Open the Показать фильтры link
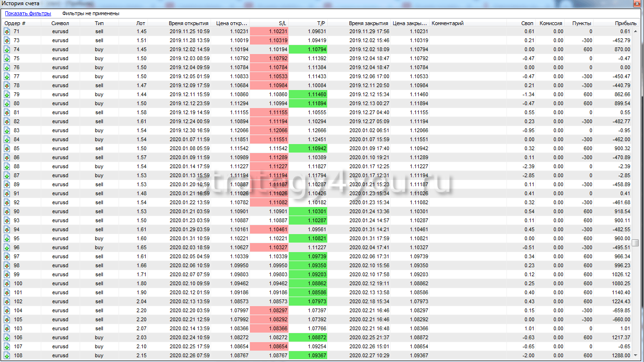The image size is (644, 362). pyautogui.click(x=28, y=14)
